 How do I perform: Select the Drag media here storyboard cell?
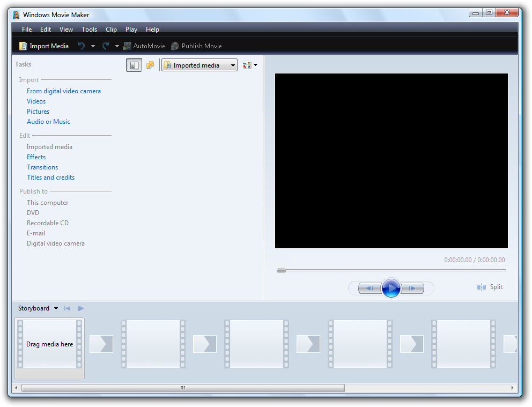(49, 348)
